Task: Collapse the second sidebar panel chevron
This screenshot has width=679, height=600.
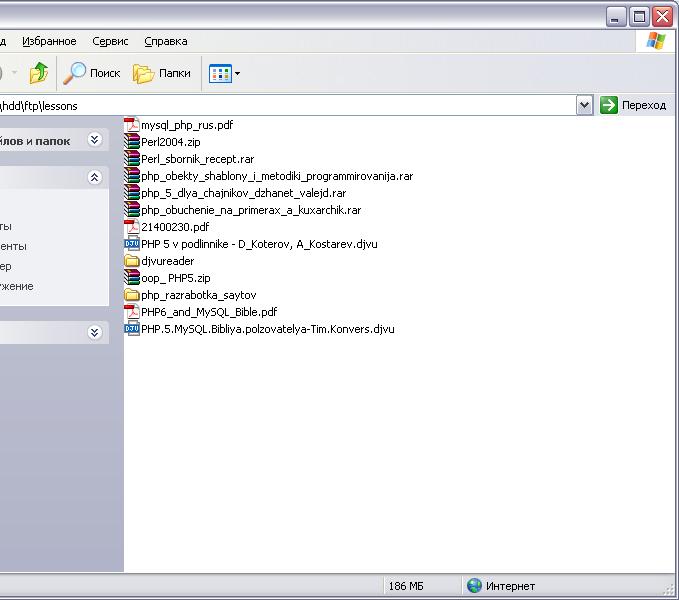Action: click(95, 177)
